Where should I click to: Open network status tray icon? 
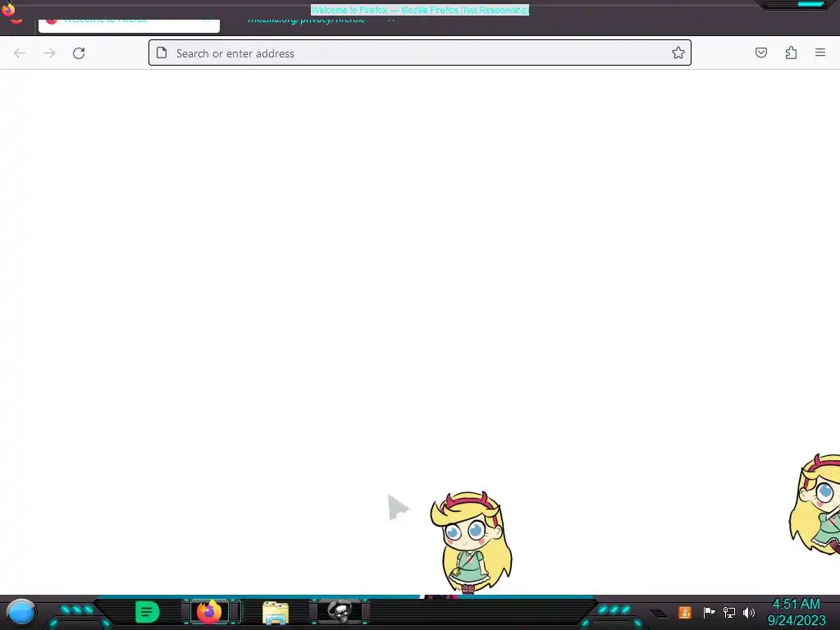[x=729, y=612]
